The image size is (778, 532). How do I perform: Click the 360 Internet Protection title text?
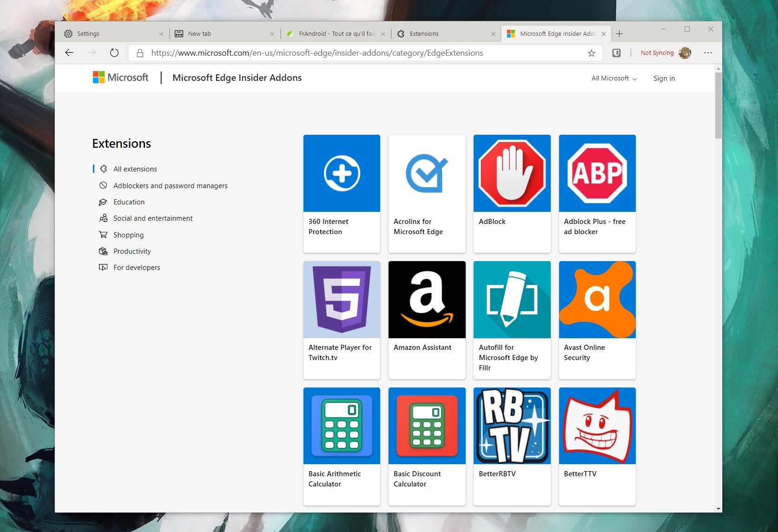[x=329, y=227]
